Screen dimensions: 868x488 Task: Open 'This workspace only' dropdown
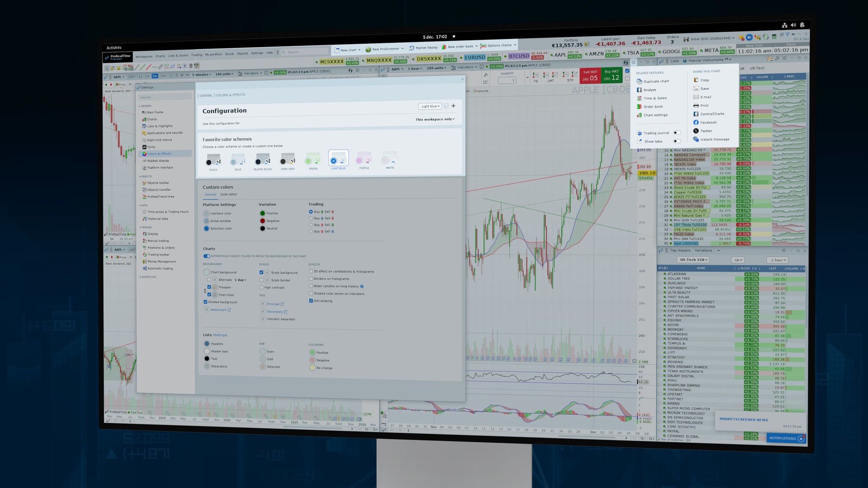pyautogui.click(x=435, y=119)
